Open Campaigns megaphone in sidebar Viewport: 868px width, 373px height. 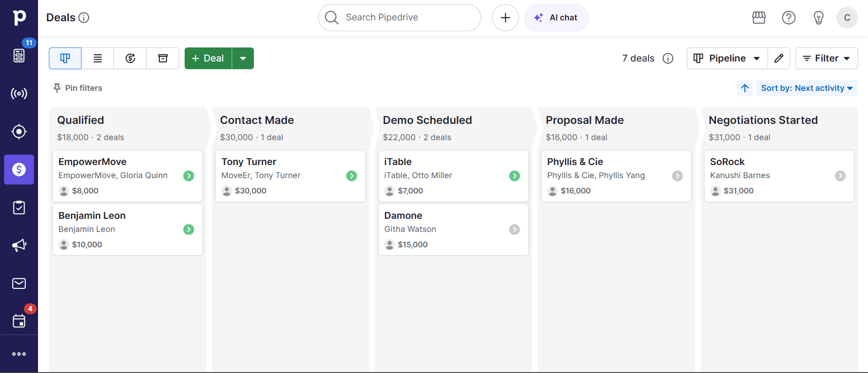pyautogui.click(x=19, y=246)
